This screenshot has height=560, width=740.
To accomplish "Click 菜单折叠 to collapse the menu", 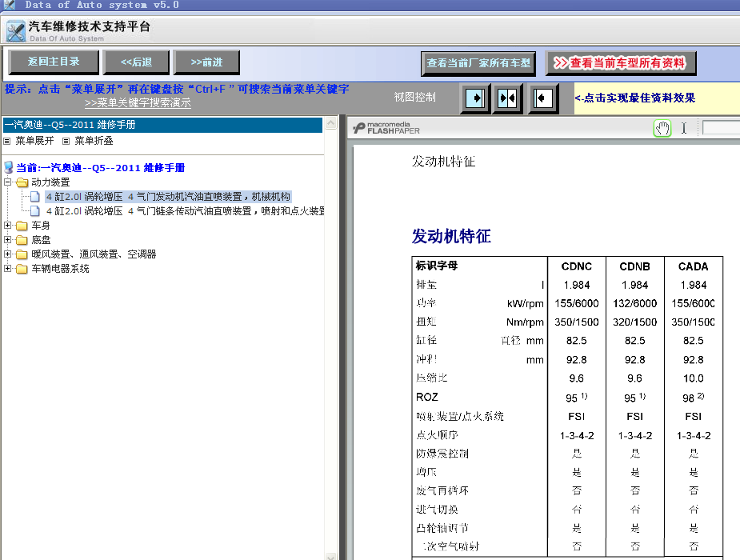I will (x=94, y=141).
